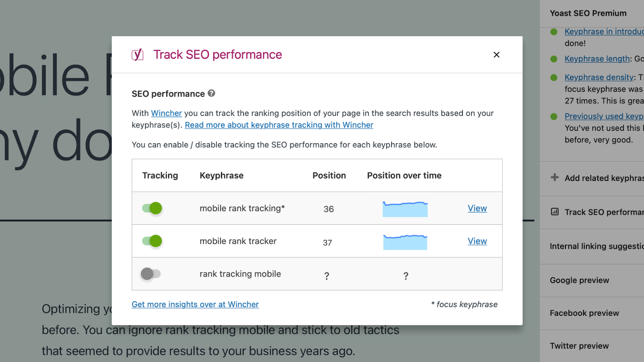Disable tracking for mobile rank tracking keyphrase
The image size is (644, 362).
pos(152,208)
